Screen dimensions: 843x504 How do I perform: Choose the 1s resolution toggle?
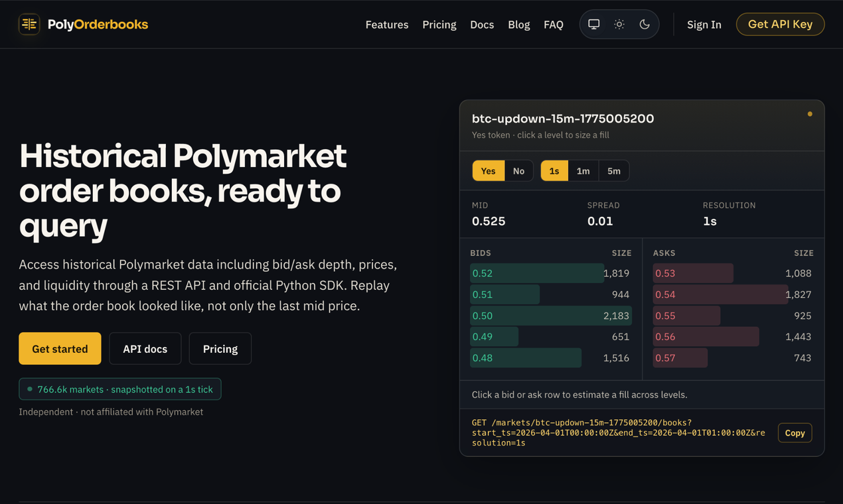click(554, 171)
